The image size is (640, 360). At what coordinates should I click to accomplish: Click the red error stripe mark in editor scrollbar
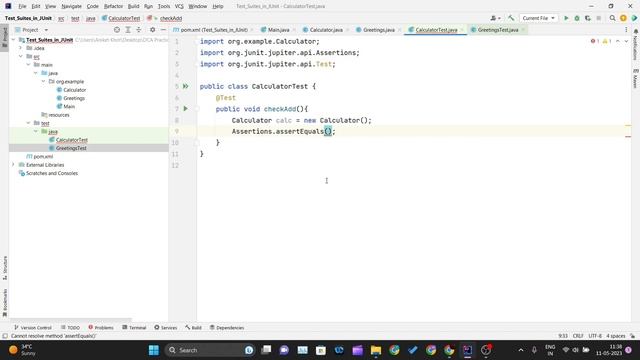(x=628, y=137)
